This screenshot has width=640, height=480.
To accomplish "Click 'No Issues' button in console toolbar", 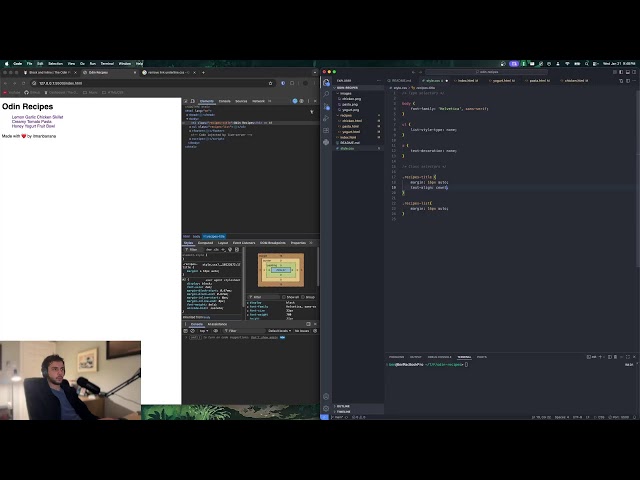I will tap(302, 331).
